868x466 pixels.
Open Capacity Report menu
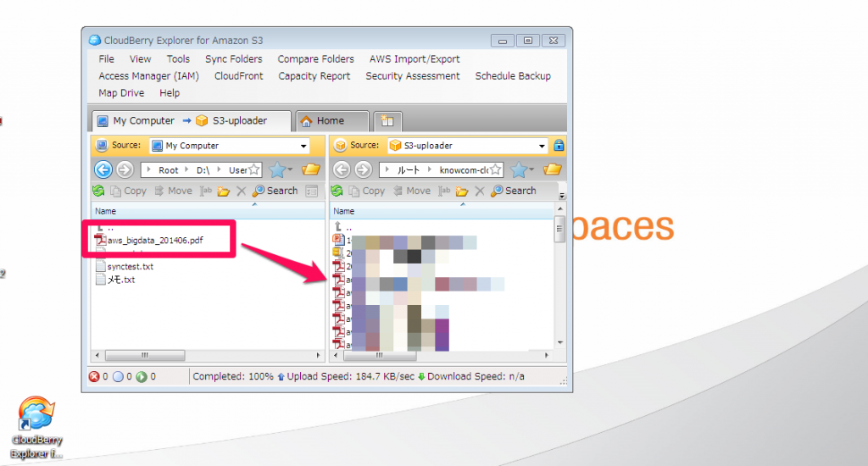[x=314, y=76]
